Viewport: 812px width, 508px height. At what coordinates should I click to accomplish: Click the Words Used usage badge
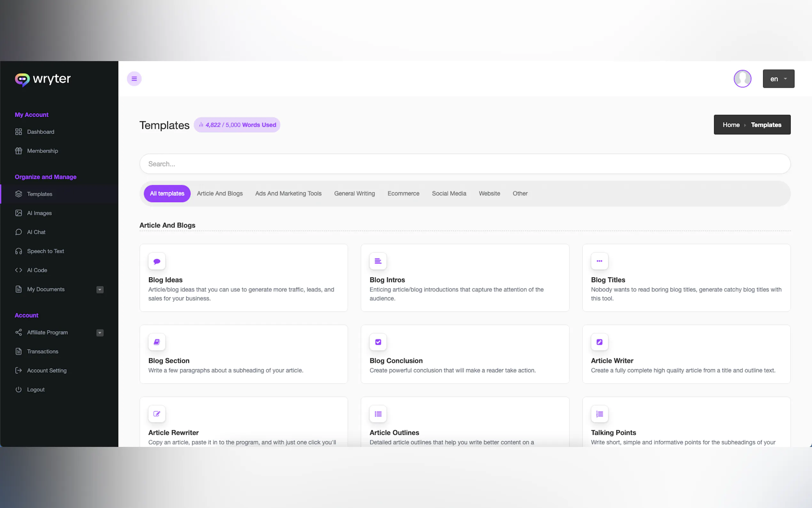[x=237, y=125]
